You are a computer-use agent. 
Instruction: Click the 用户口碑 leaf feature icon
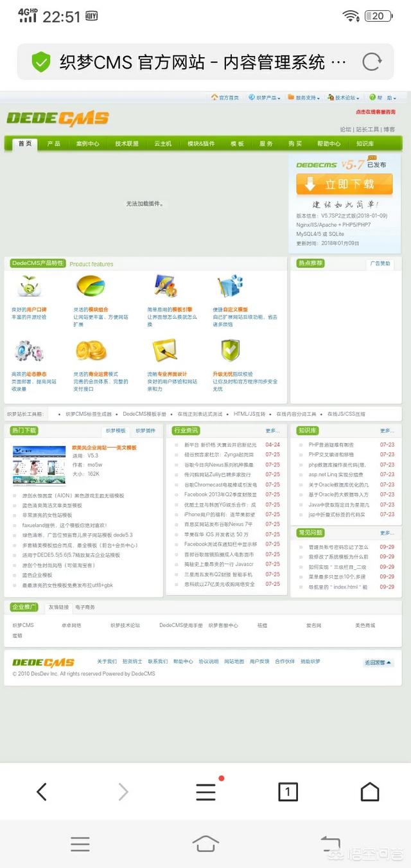coord(29,286)
